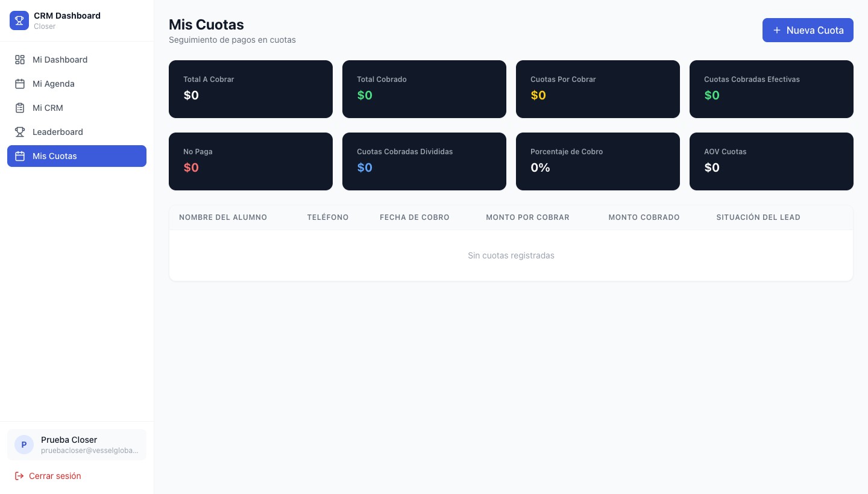Click the Total A Cobrar stat card
This screenshot has width=868, height=494.
click(x=251, y=89)
